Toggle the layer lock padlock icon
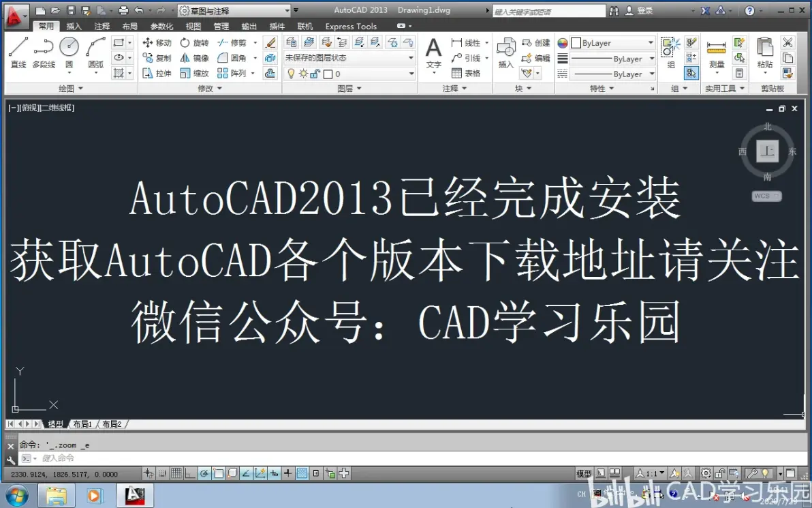The height and width of the screenshot is (508, 812). (315, 74)
